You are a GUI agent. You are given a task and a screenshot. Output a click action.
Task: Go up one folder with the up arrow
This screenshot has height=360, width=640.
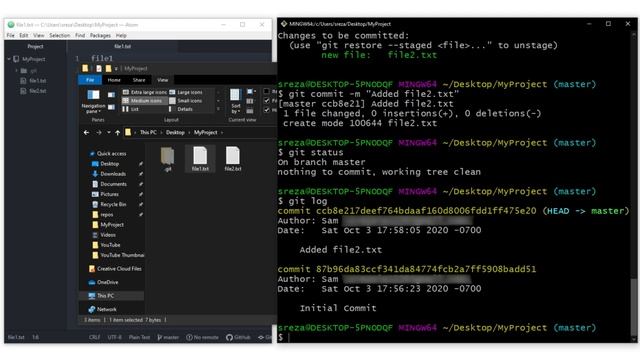point(118,132)
